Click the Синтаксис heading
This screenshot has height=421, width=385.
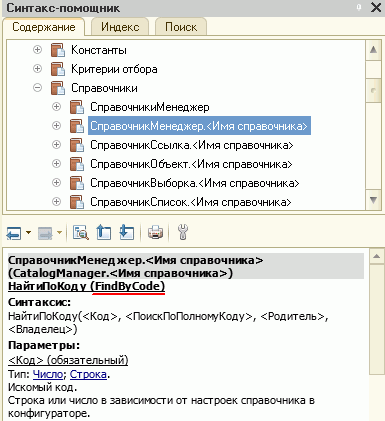point(39,302)
